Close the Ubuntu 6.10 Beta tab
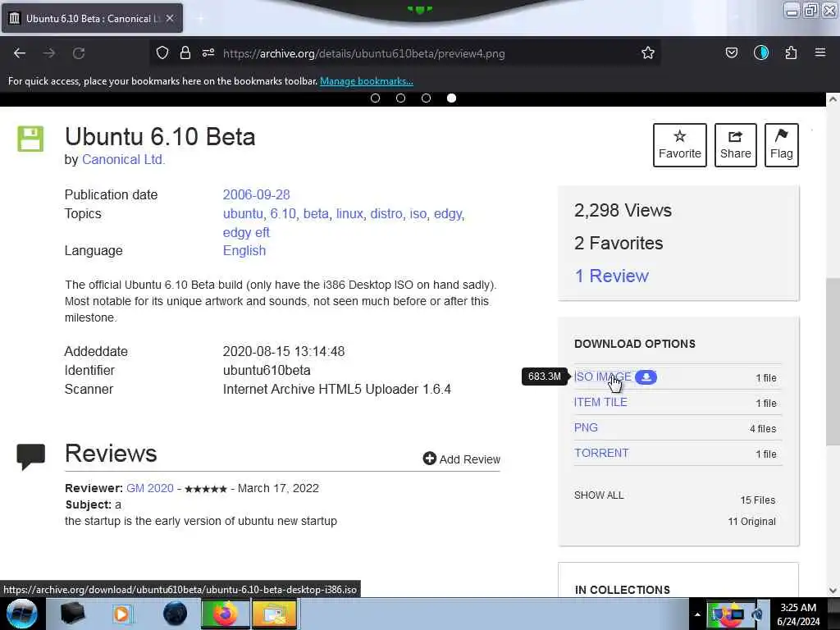 click(x=170, y=18)
